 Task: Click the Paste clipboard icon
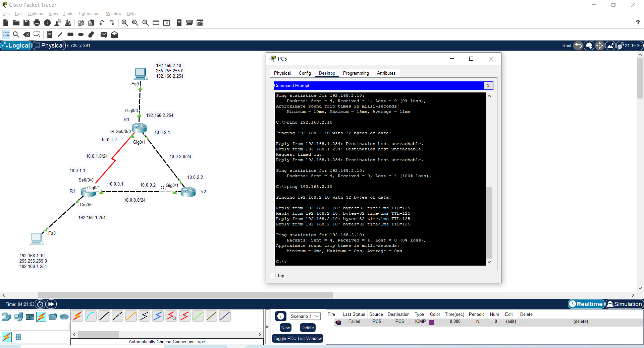click(x=91, y=23)
